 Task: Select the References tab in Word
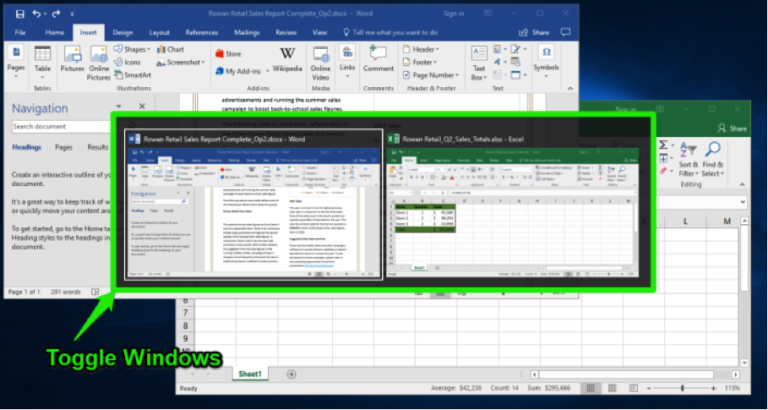click(201, 33)
